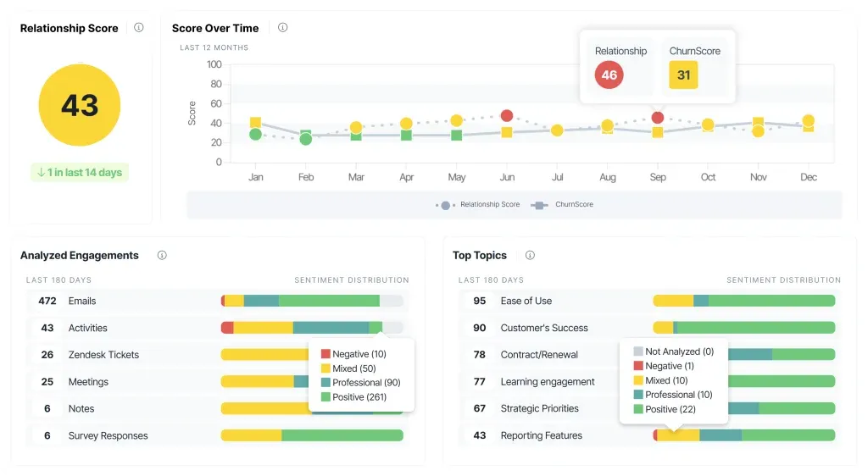Open the Meetings engagement row
The height and width of the screenshot is (476, 868).
(218, 381)
